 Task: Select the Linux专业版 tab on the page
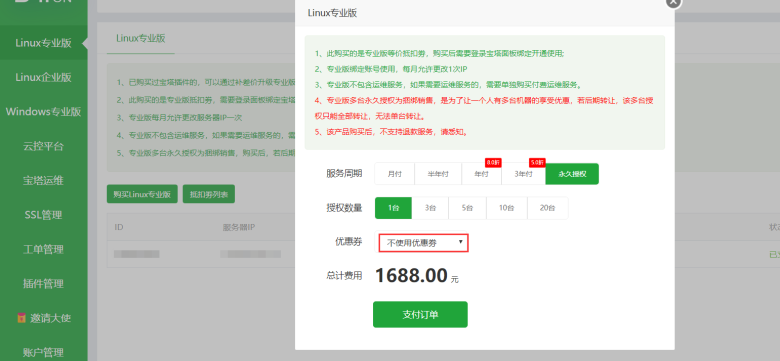pyautogui.click(x=140, y=38)
